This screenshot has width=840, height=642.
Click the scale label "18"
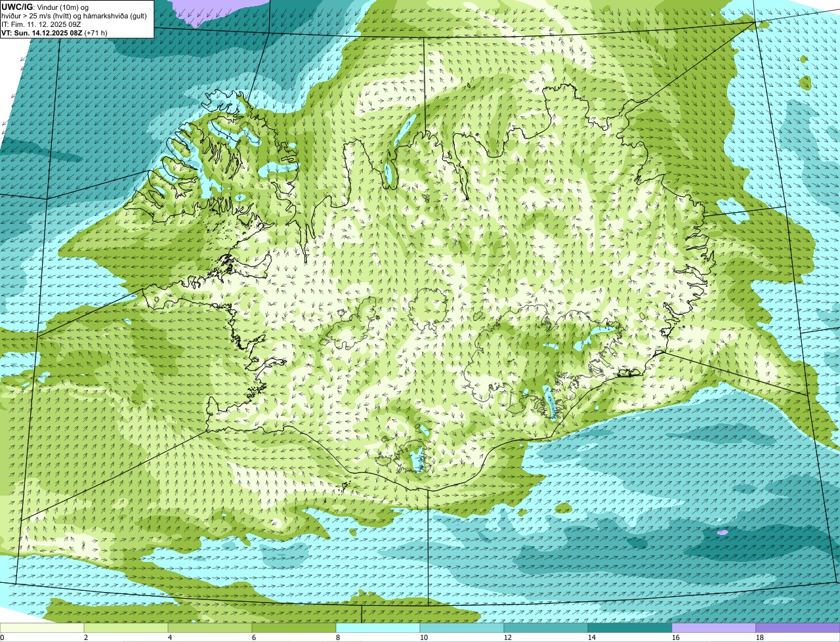[760, 637]
